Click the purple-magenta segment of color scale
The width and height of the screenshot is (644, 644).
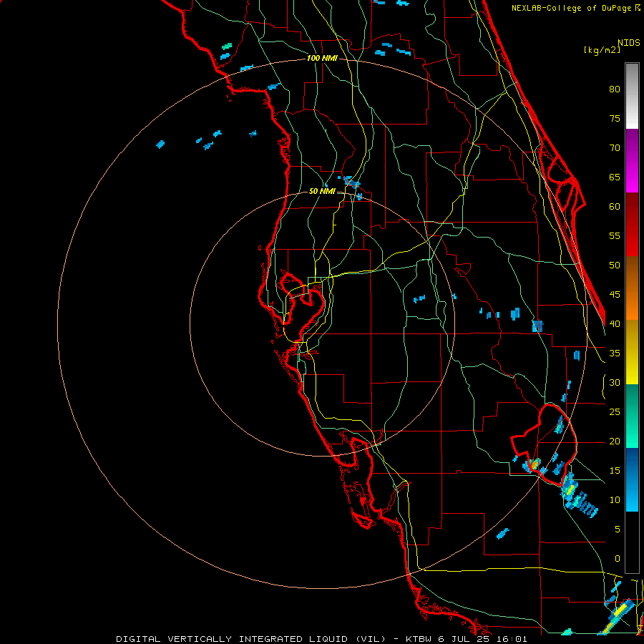pos(632,161)
